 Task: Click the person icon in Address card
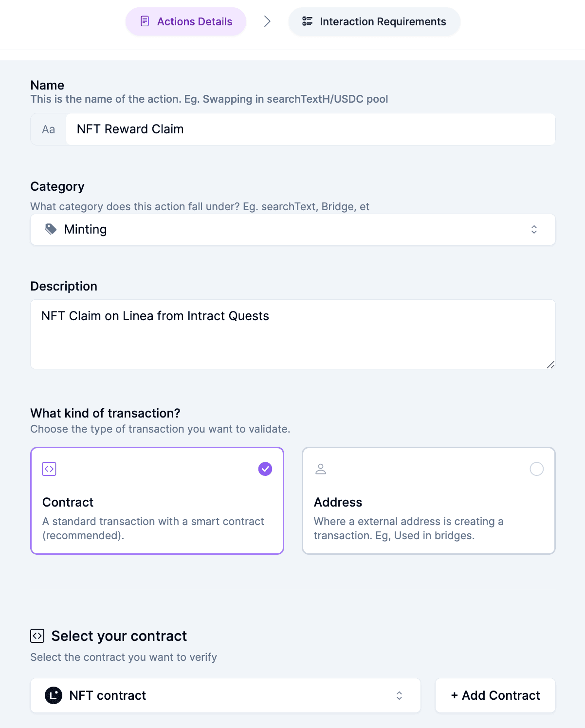[x=321, y=469]
